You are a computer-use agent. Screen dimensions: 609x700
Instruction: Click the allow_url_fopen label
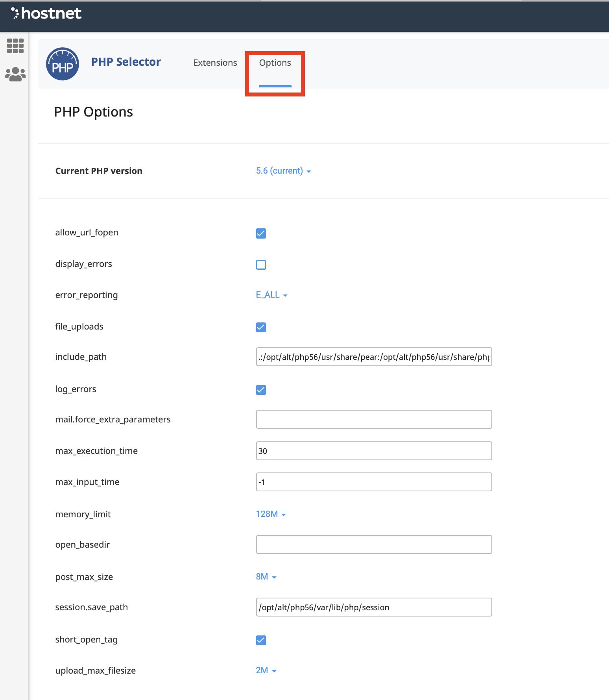pos(87,233)
